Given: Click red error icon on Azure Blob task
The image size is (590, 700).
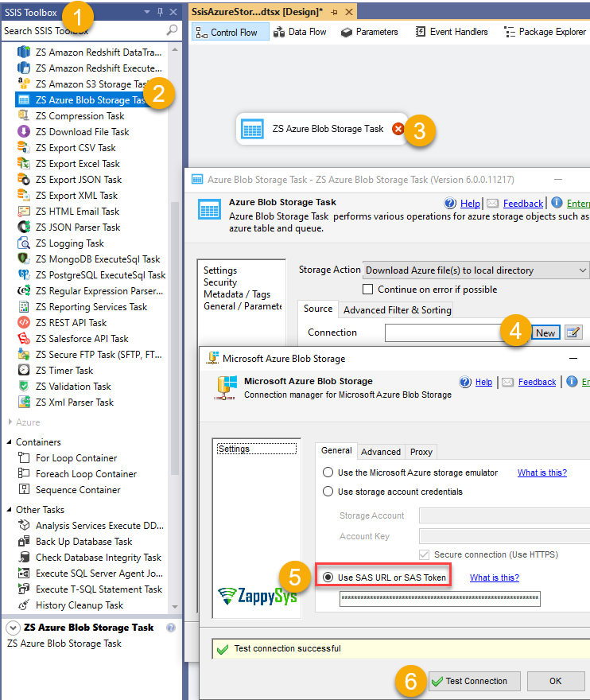Looking at the screenshot, I should (398, 129).
